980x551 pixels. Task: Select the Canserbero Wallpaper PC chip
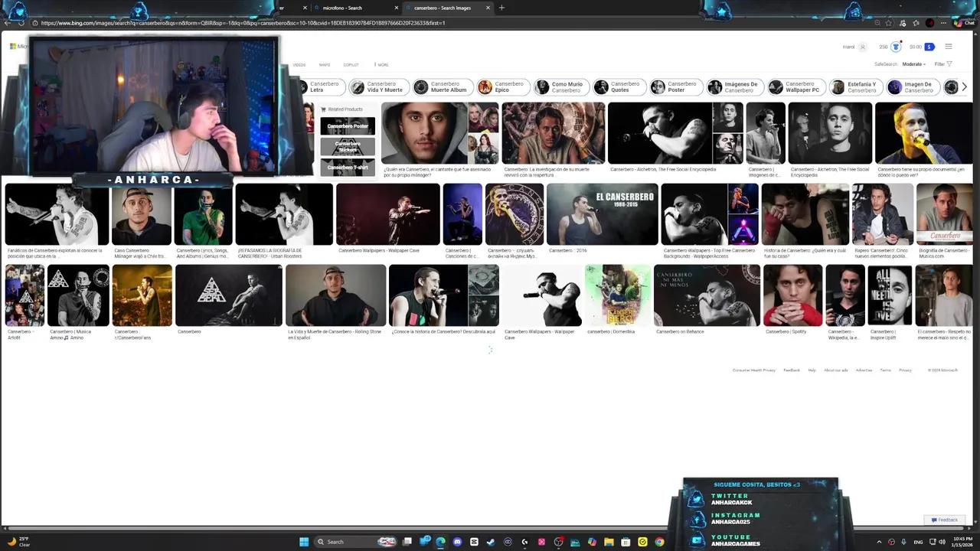click(795, 87)
